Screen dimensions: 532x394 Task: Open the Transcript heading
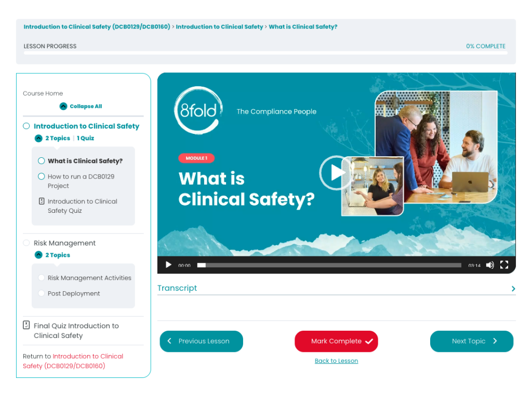click(177, 288)
